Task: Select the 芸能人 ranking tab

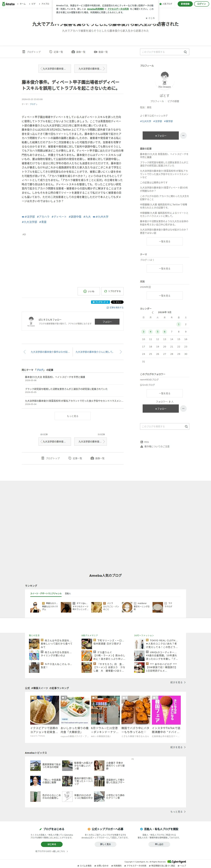Action: point(68,593)
